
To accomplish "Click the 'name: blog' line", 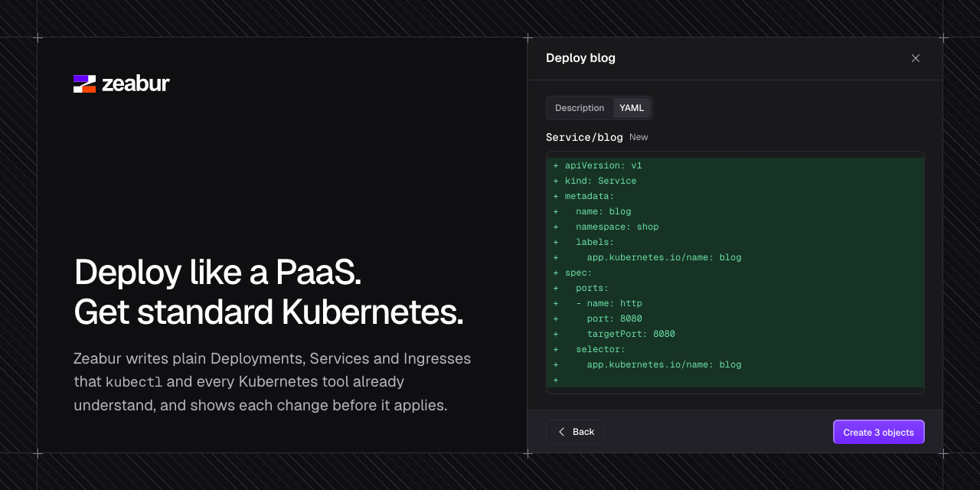I will pos(735,211).
